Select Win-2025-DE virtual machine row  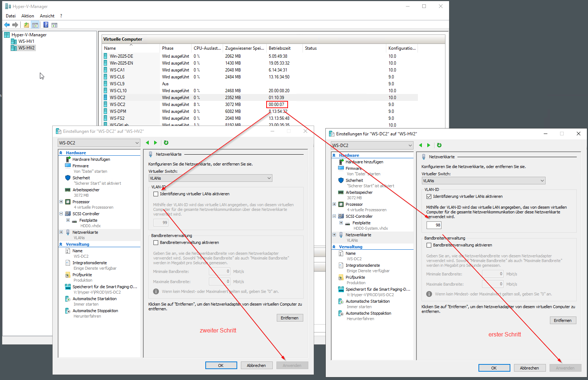click(x=260, y=56)
